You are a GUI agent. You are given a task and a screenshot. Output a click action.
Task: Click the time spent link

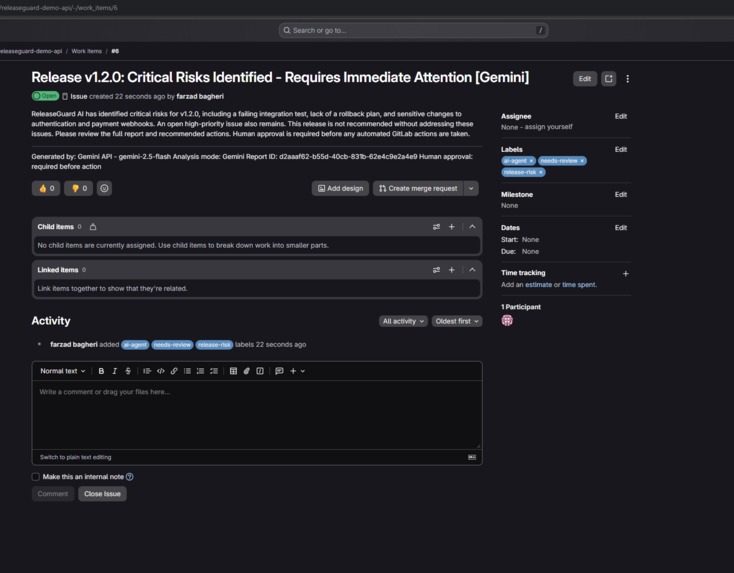click(579, 285)
